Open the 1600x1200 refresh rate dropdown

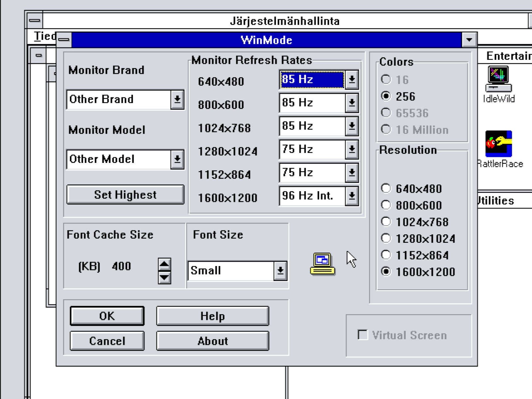point(351,196)
